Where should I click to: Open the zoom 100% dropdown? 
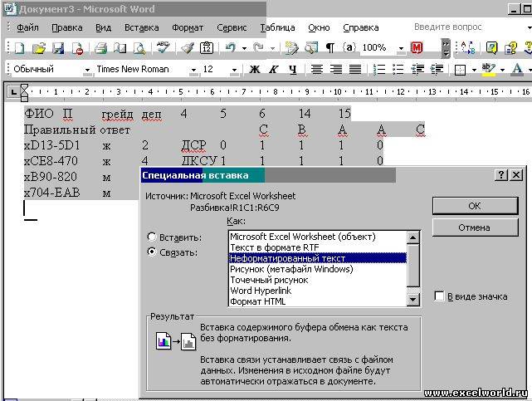[x=401, y=48]
